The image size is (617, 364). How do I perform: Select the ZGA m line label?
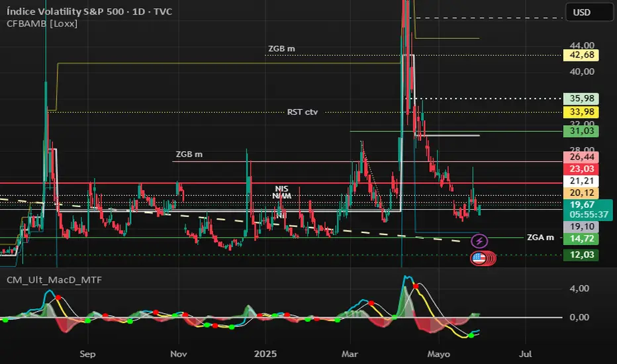(540, 238)
